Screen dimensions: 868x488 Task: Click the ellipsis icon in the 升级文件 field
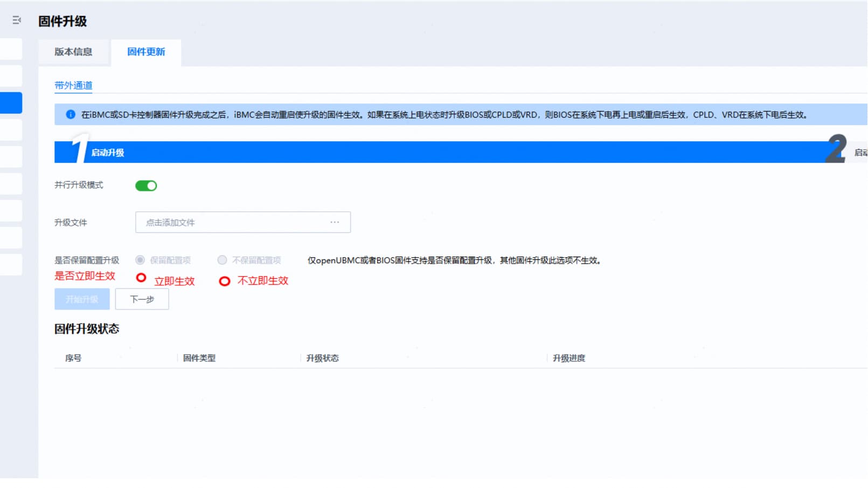click(x=335, y=222)
